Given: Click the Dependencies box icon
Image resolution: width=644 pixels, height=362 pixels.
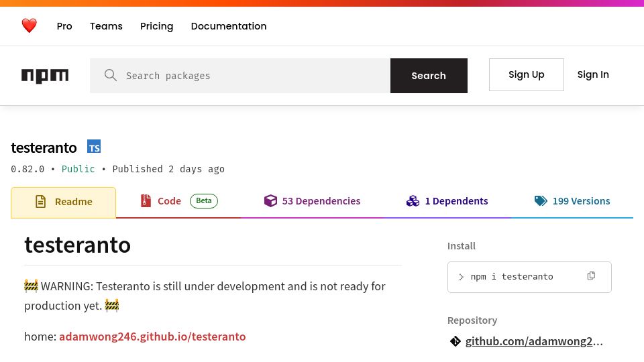Looking at the screenshot, I should coord(270,200).
